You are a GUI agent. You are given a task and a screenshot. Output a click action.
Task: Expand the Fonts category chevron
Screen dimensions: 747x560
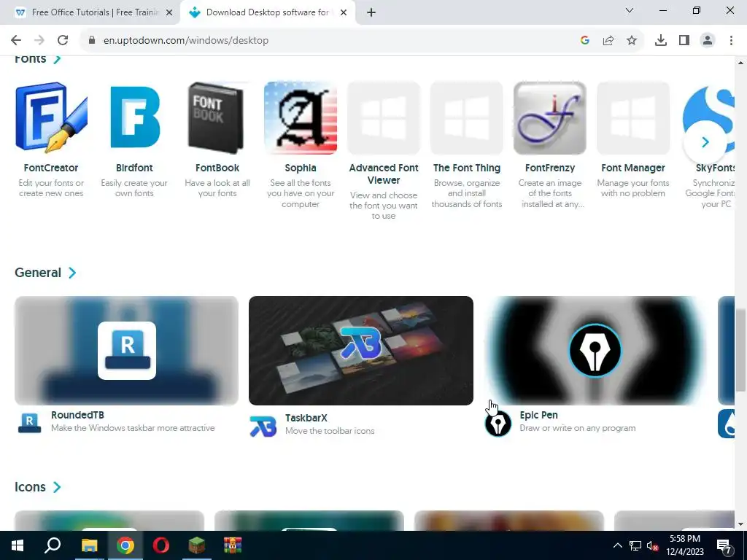(x=57, y=59)
